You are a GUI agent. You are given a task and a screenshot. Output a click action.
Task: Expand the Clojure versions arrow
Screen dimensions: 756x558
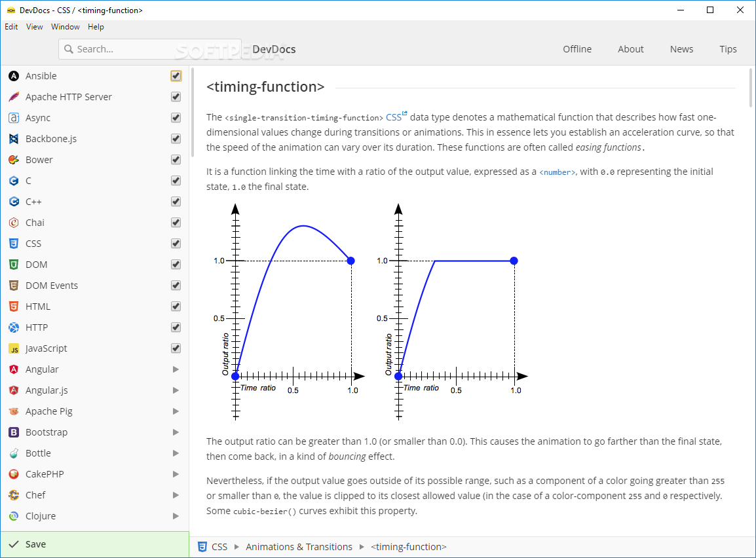click(176, 516)
